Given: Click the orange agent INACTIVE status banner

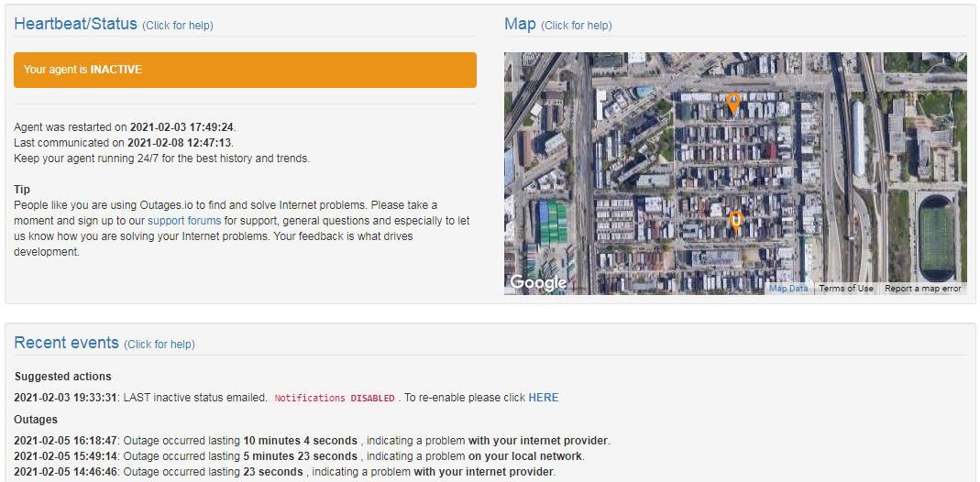Looking at the screenshot, I should [x=245, y=70].
